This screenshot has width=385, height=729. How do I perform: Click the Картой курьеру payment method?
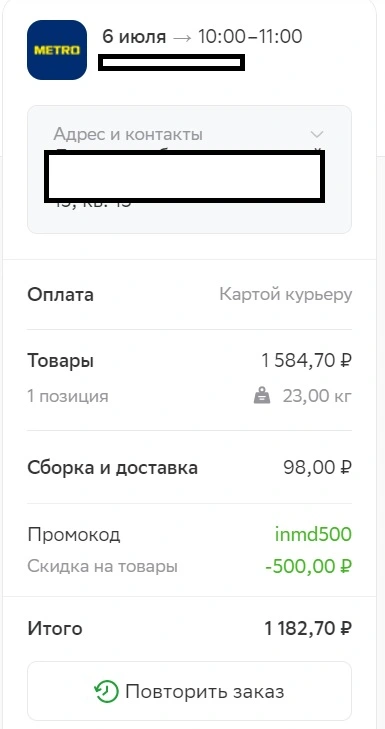[x=285, y=295]
